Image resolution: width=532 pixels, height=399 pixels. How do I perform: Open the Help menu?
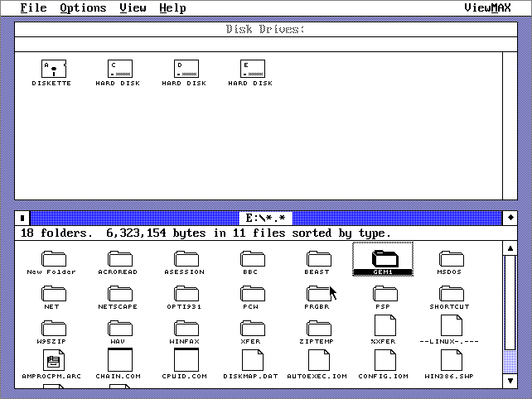[172, 7]
